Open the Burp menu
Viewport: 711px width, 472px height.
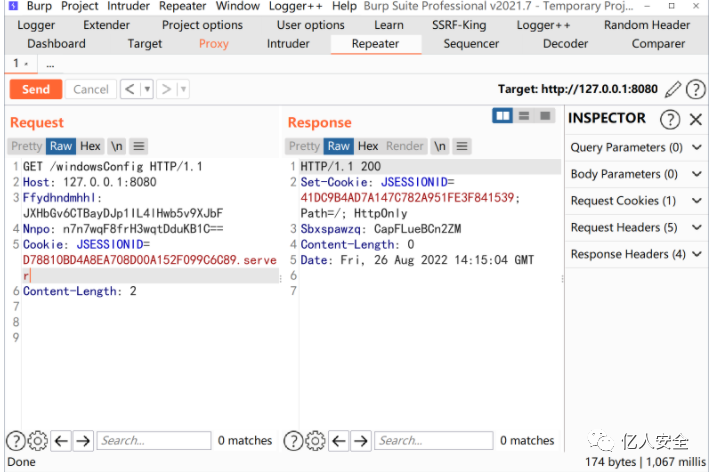39,6
